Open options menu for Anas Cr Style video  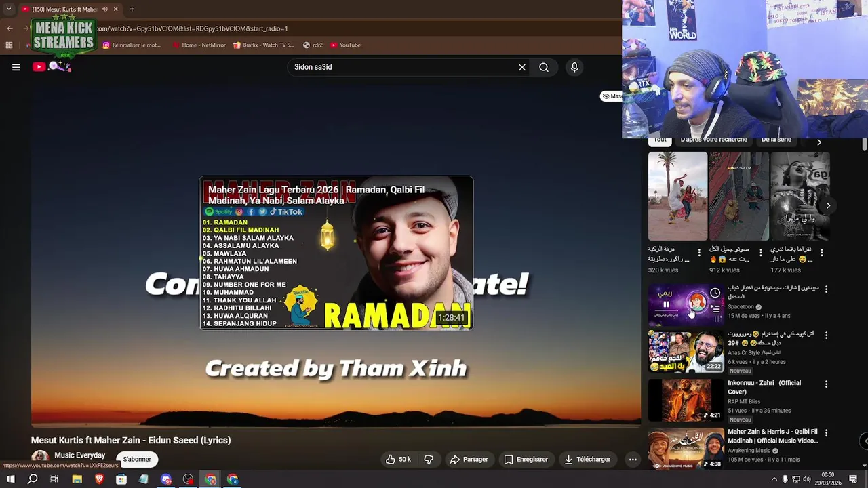point(826,335)
